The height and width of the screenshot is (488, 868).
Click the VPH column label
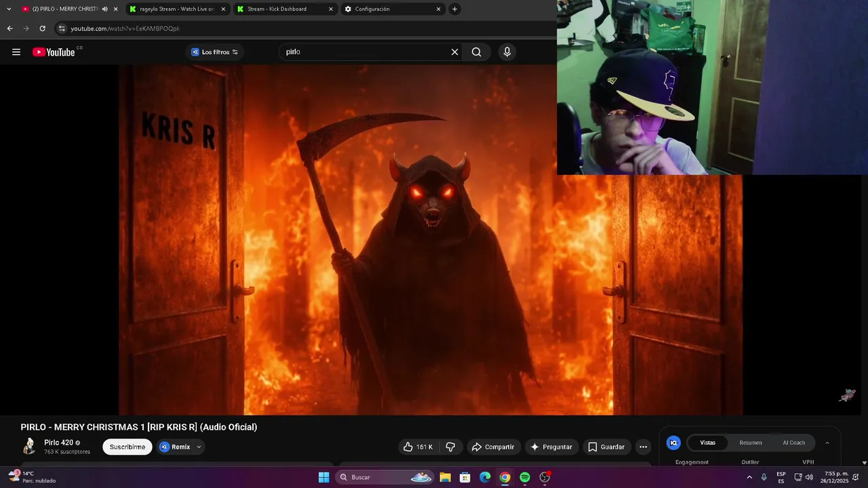tap(808, 462)
